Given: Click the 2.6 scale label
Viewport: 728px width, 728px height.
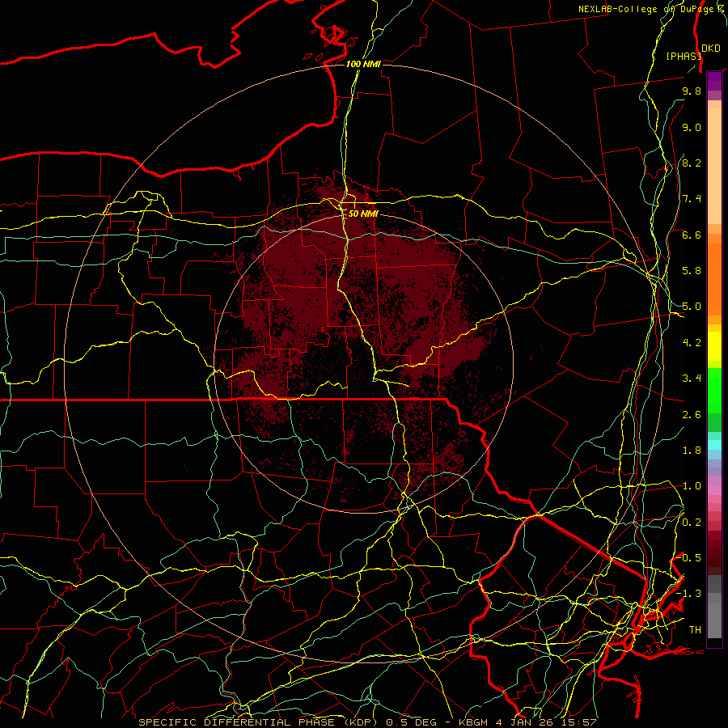Looking at the screenshot, I should 692,415.
